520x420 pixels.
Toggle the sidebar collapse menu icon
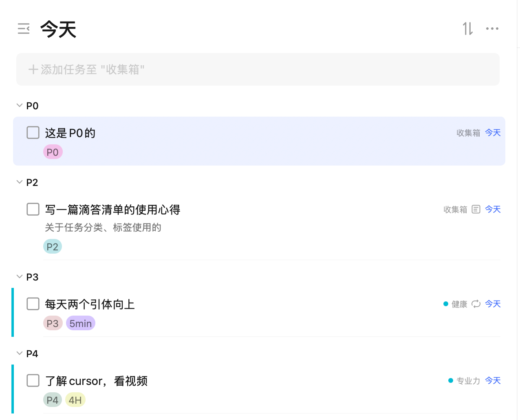pos(24,29)
